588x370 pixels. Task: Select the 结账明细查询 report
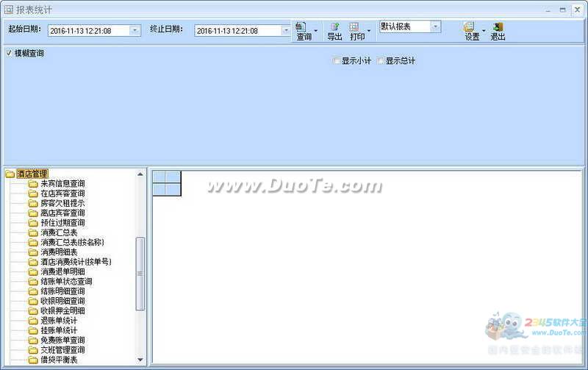(x=62, y=291)
